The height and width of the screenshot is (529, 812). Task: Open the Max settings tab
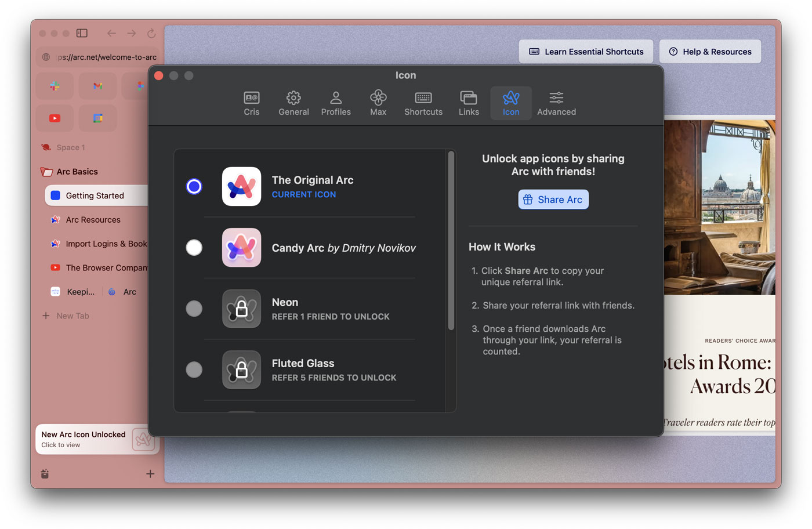pos(378,103)
